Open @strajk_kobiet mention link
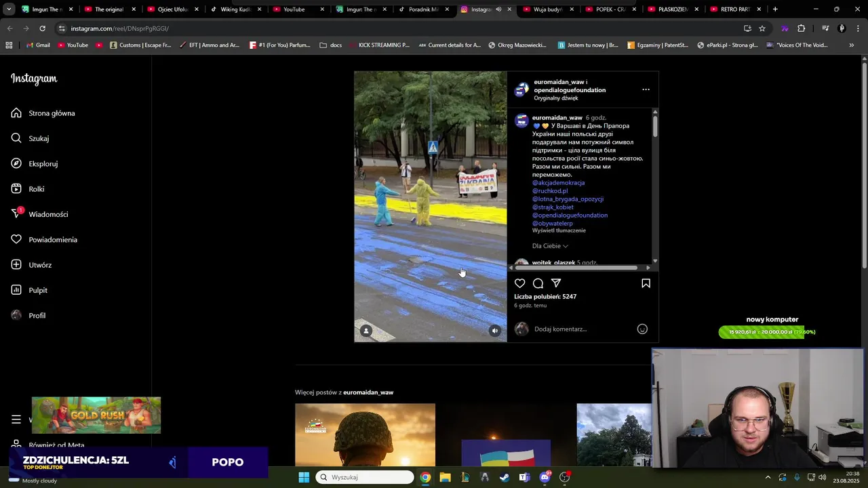Image resolution: width=868 pixels, height=488 pixels. [x=553, y=207]
